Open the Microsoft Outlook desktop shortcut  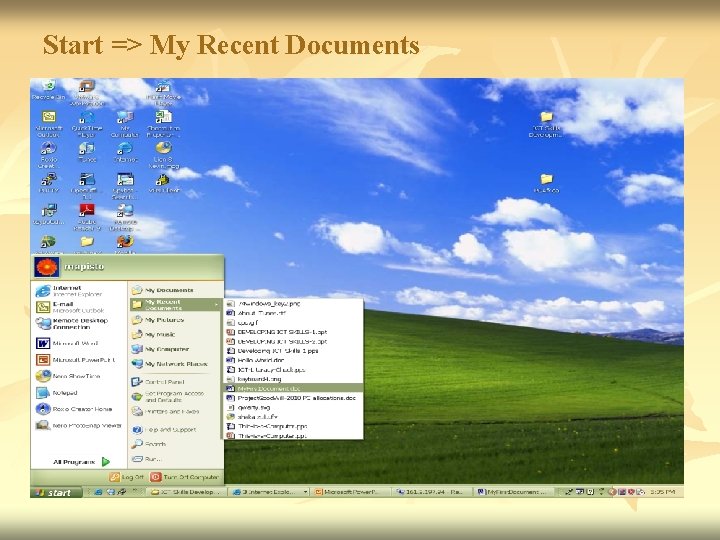[48, 123]
